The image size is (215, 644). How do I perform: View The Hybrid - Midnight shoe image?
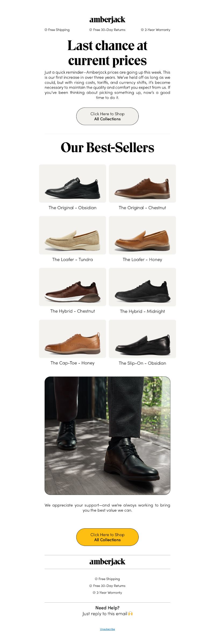pyautogui.click(x=142, y=287)
